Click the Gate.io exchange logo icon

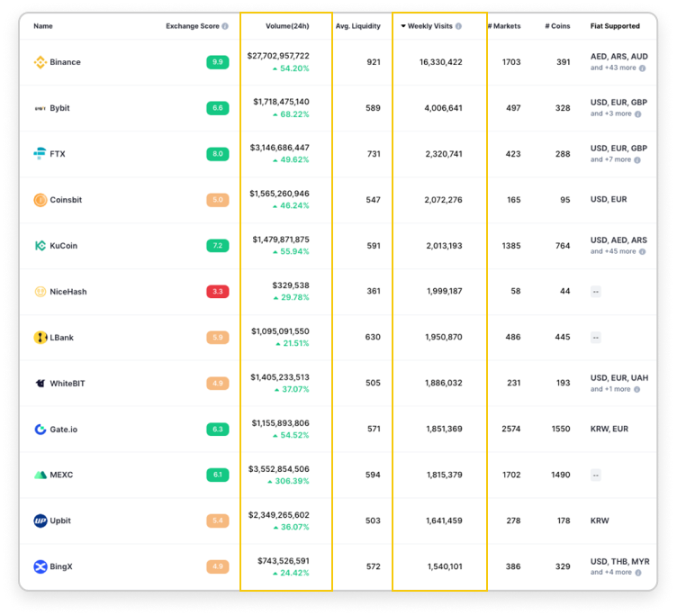pyautogui.click(x=41, y=430)
